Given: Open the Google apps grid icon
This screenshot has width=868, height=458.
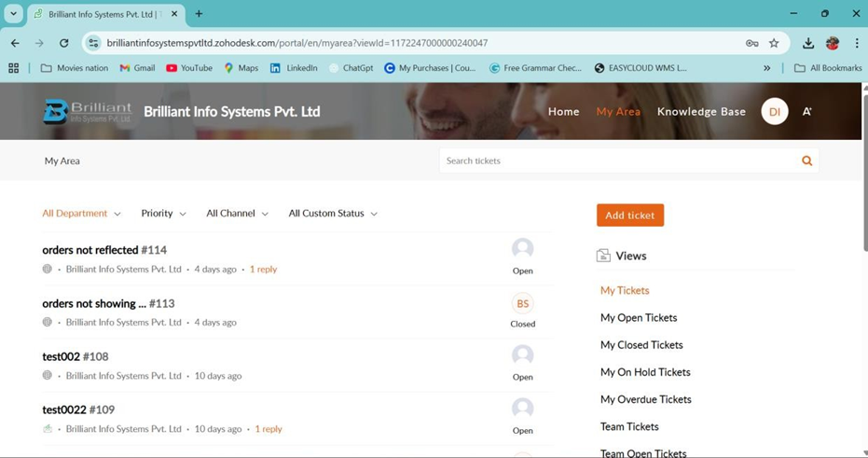Looking at the screenshot, I should point(13,68).
